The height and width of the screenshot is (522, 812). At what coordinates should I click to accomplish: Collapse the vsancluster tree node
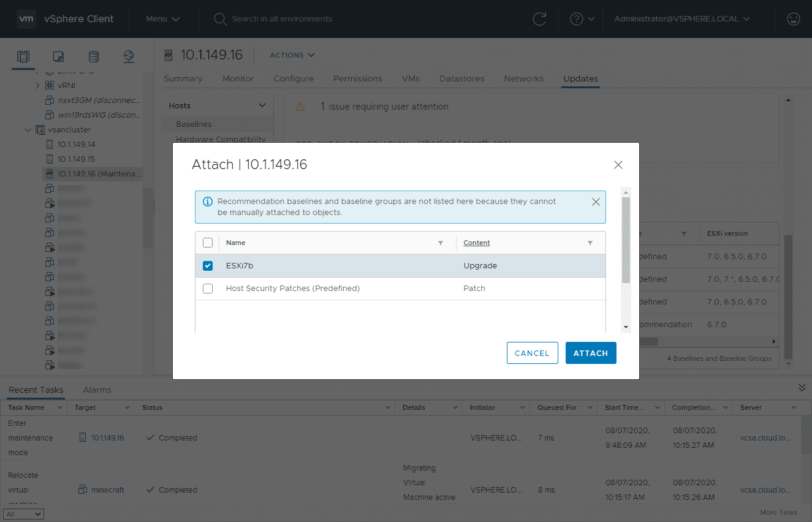click(28, 129)
